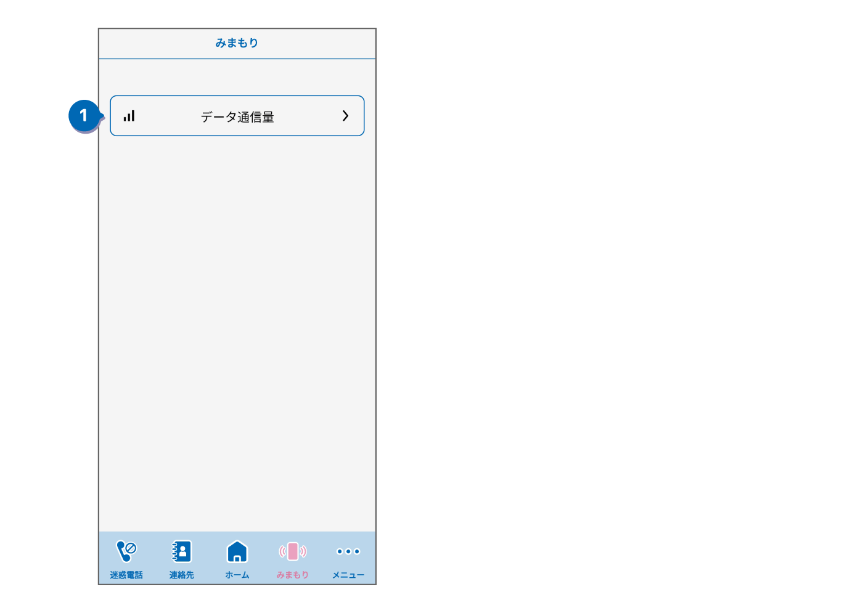Expand データ通信量 using the right chevron
This screenshot has width=863, height=616.
345,116
